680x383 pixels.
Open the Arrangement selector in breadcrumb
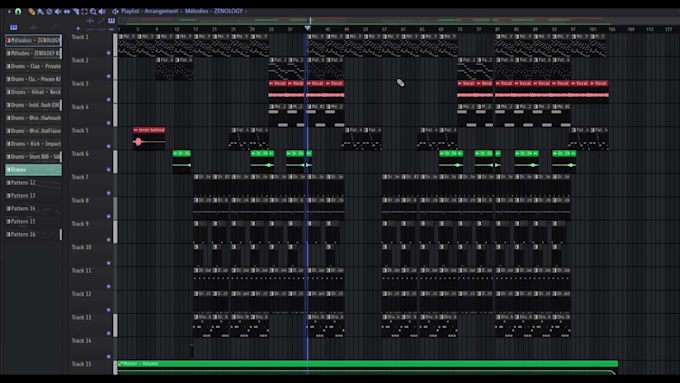coord(160,11)
